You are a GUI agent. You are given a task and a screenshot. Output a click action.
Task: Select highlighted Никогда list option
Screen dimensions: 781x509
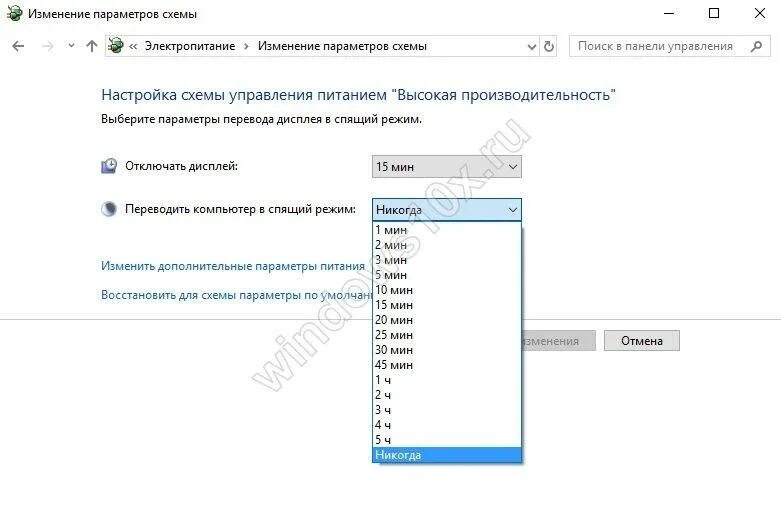pos(447,455)
